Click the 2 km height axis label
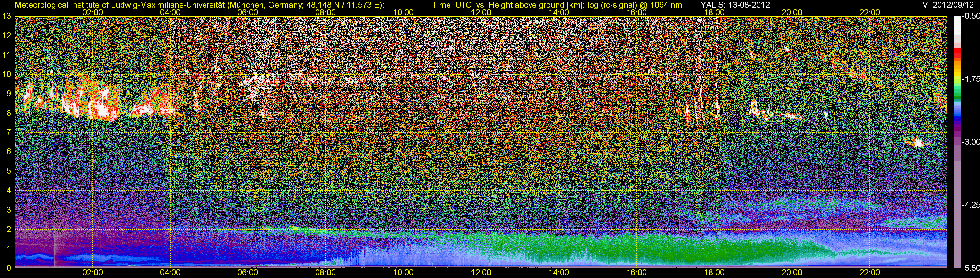The width and height of the screenshot is (980, 278). pyautogui.click(x=9, y=229)
